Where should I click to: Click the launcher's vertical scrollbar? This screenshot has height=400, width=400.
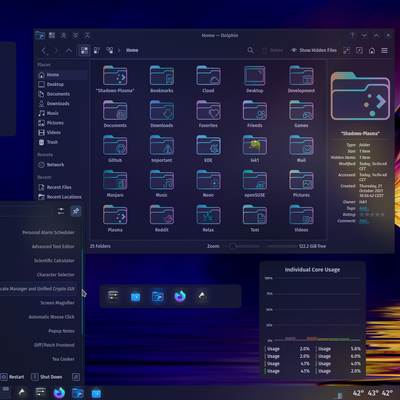(82, 293)
